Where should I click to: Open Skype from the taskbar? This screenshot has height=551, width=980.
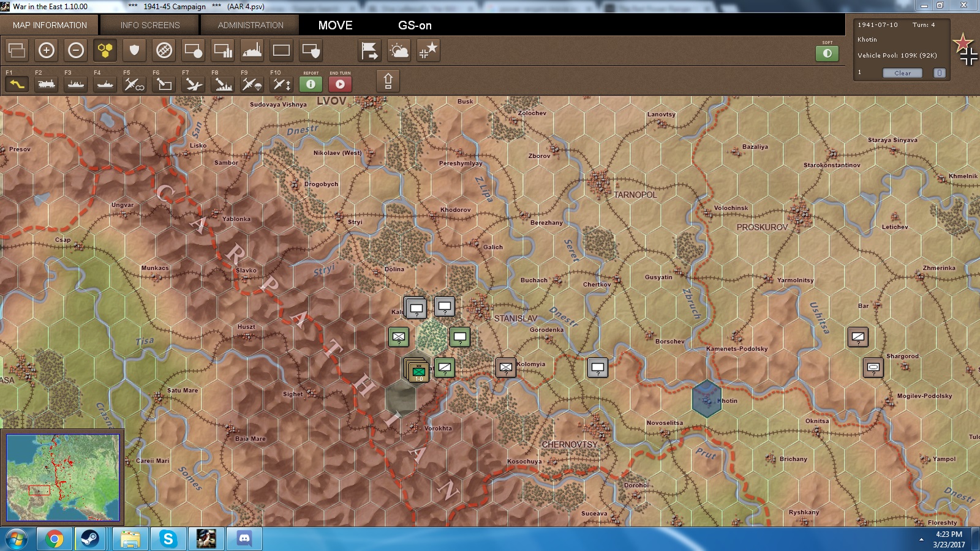click(168, 539)
